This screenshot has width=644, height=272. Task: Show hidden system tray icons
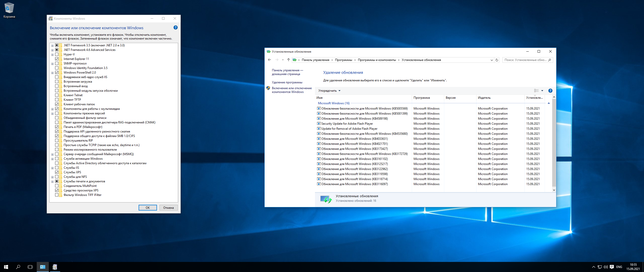tap(594, 267)
